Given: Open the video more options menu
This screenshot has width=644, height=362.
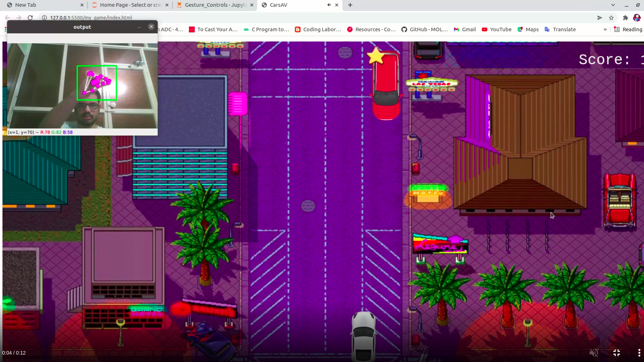Looking at the screenshot, I should (639, 352).
